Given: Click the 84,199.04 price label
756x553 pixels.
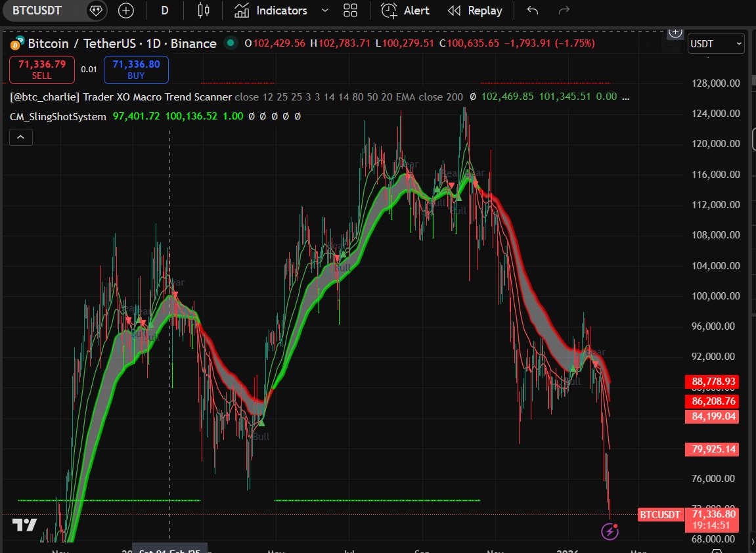Looking at the screenshot, I should pos(712,416).
